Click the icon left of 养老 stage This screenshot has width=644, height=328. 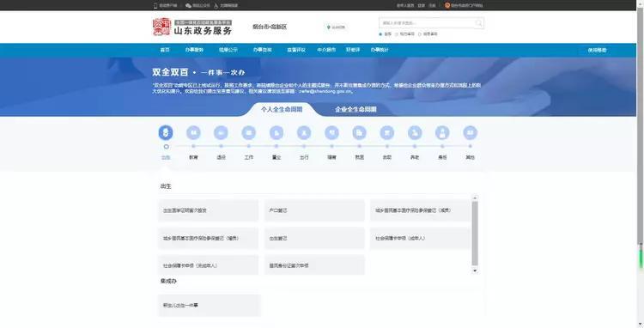pyautogui.click(x=387, y=132)
